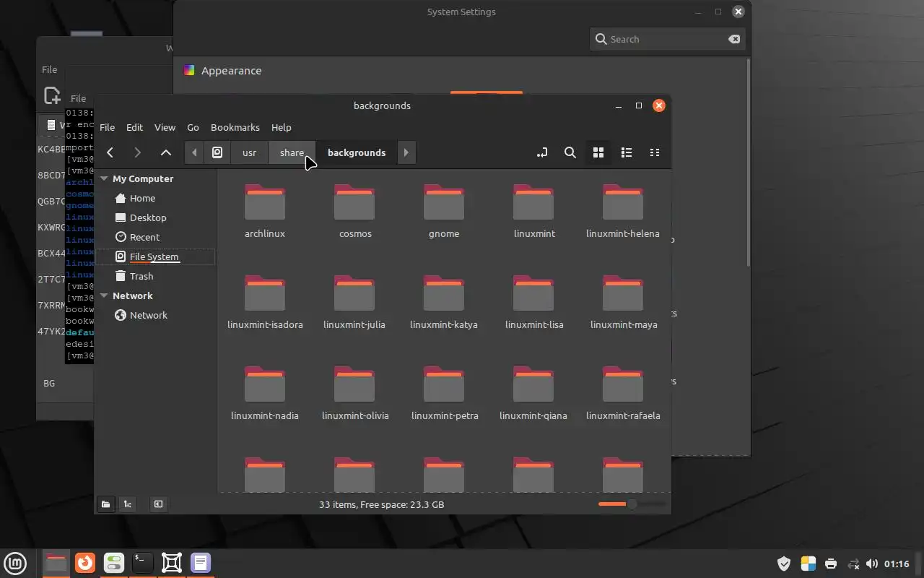Viewport: 924px width, 578px height.
Task: Click left path-bar scroll arrow
Action: [194, 152]
